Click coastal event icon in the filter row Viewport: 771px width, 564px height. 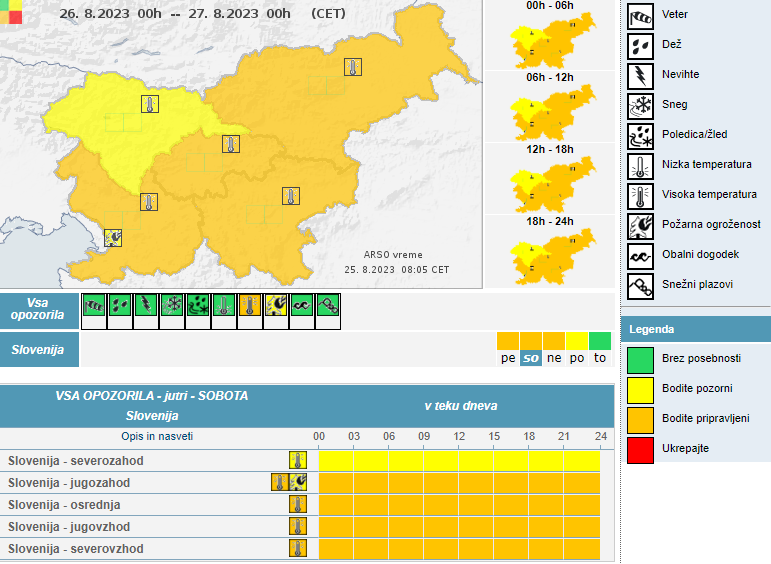[x=302, y=306]
